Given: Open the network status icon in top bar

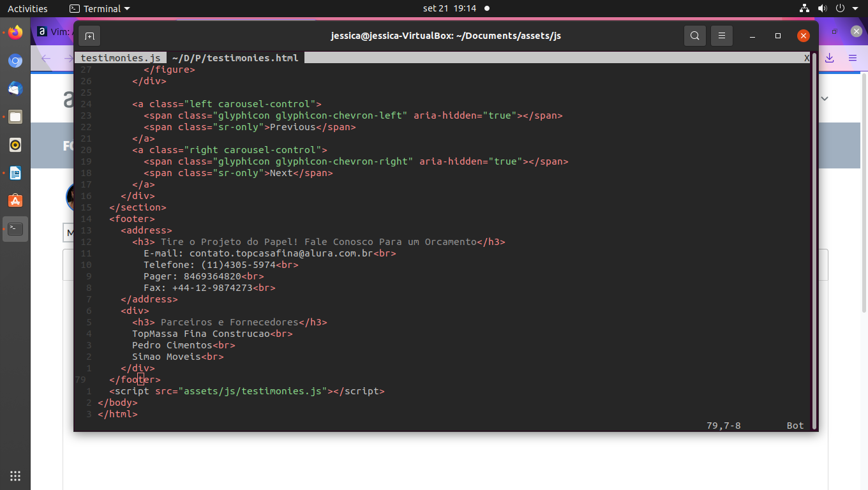Looking at the screenshot, I should tap(804, 9).
